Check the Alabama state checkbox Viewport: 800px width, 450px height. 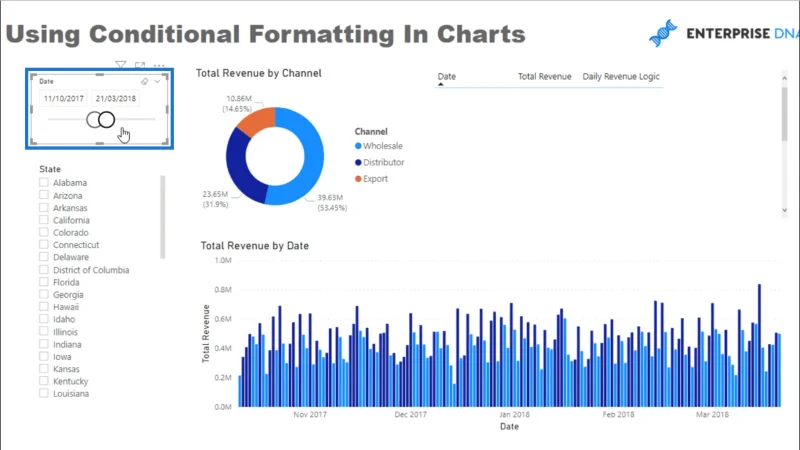click(44, 182)
